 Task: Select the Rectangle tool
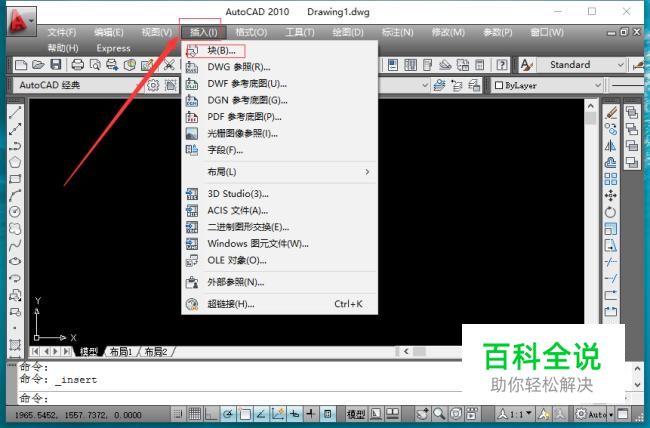15,179
